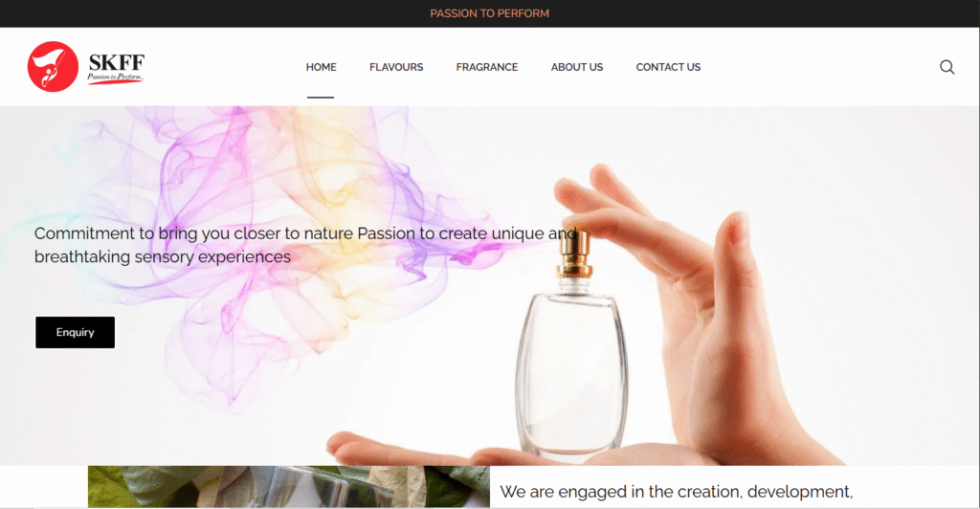
Task: Click the active underline beneath HOME
Action: tap(321, 98)
